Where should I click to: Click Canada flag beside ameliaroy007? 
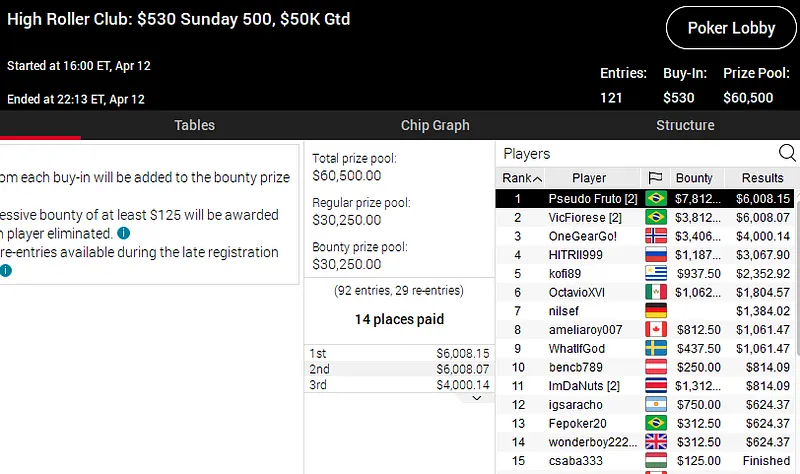(656, 330)
